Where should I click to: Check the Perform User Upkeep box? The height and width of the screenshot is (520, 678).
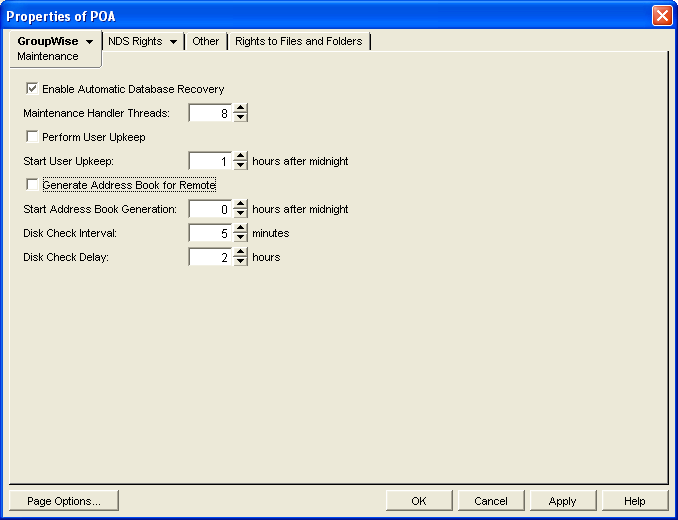click(32, 137)
